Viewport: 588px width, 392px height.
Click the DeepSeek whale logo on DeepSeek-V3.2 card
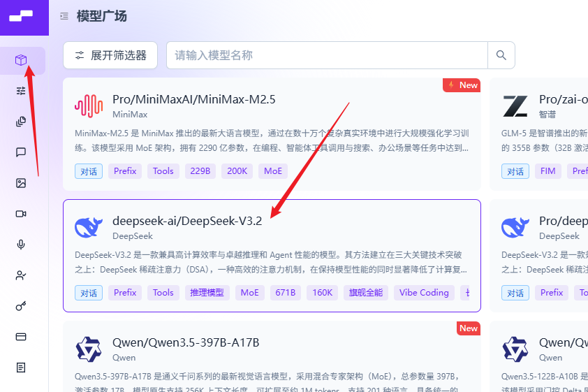(x=89, y=228)
